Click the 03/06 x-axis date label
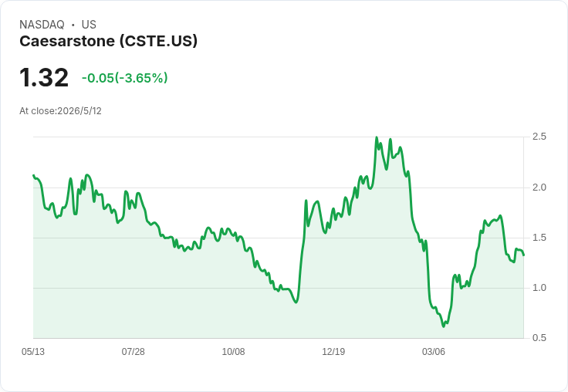This screenshot has height=392, width=568. (433, 351)
